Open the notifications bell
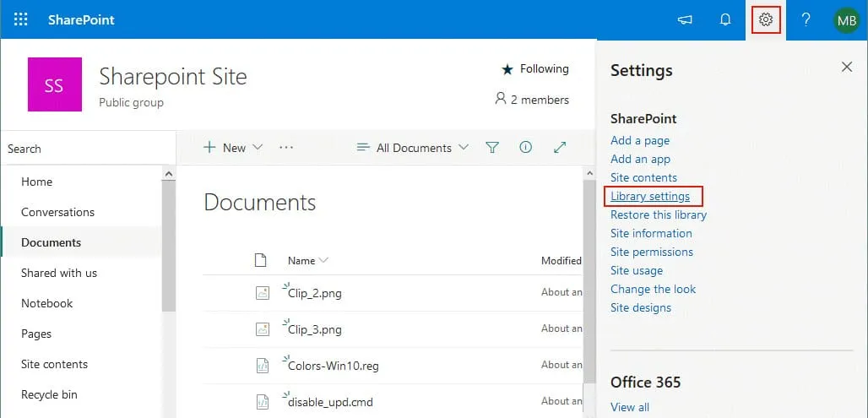The width and height of the screenshot is (868, 418). [x=725, y=19]
